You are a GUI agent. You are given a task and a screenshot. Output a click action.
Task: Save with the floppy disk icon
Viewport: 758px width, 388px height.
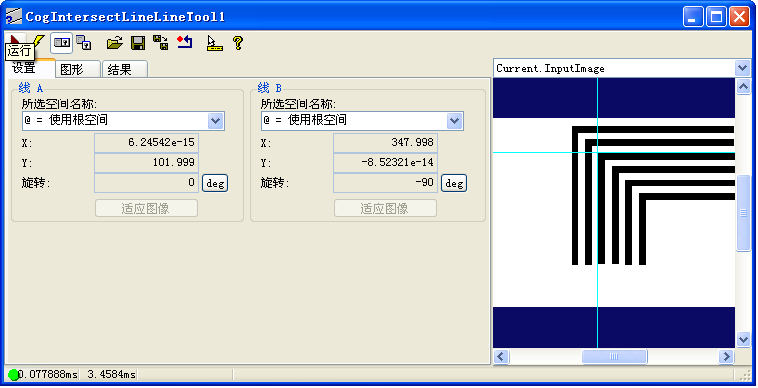click(138, 43)
